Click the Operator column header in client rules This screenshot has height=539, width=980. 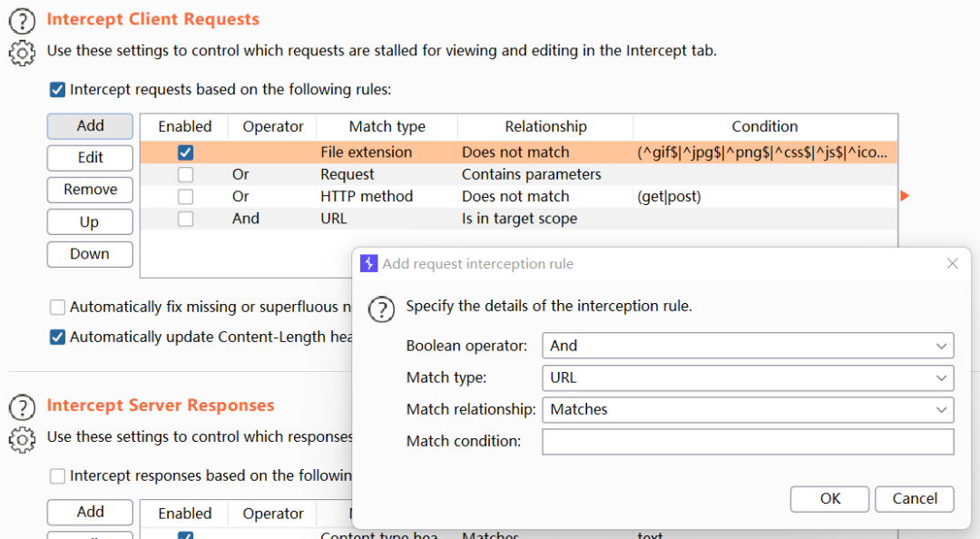(272, 126)
